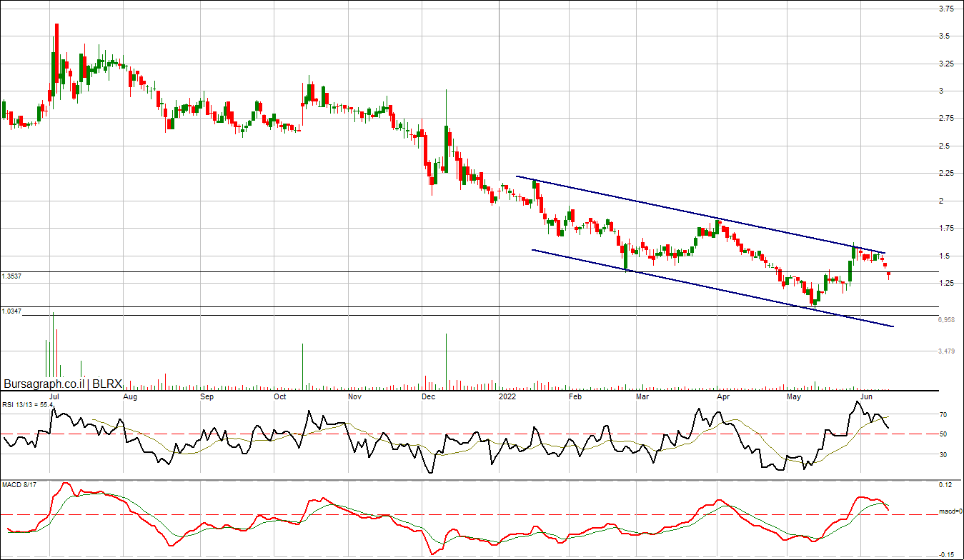Select the RSI 70 level label
Image resolution: width=964 pixels, height=560 pixels.
coord(943,414)
